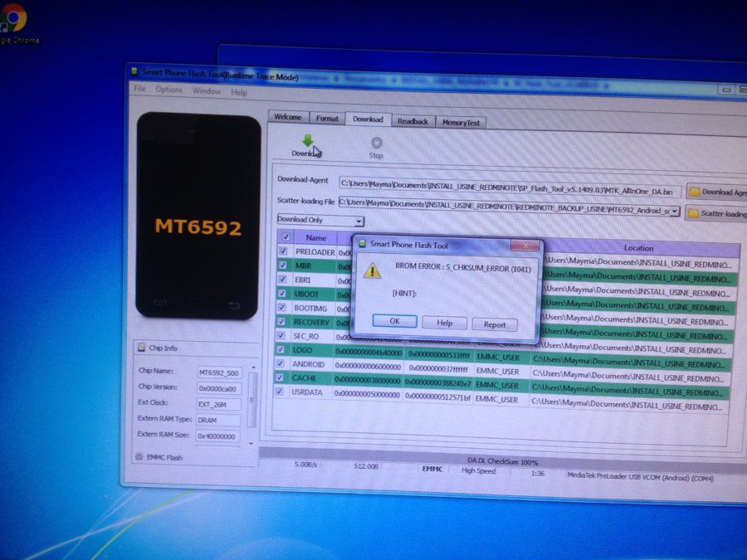Click the EMMC status bar entry

pos(432,469)
